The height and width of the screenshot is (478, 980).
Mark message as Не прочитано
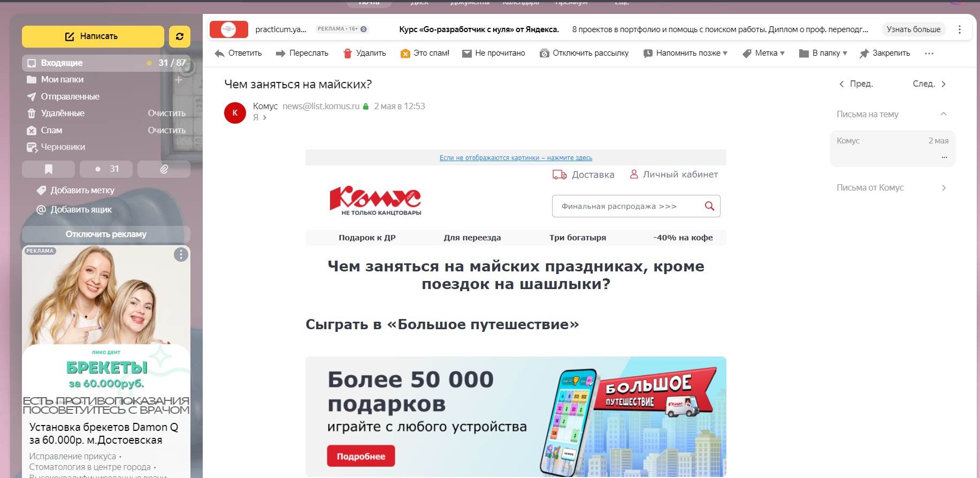(494, 53)
